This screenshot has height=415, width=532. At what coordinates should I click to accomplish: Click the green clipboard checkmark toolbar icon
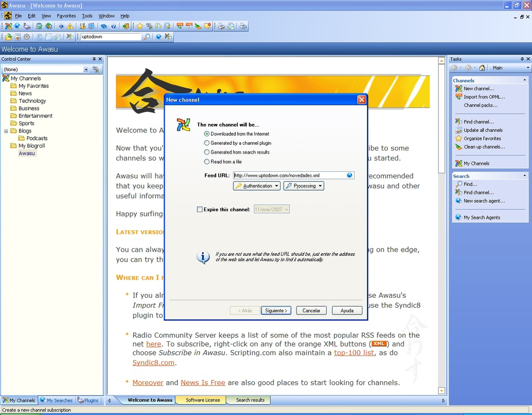[39, 26]
